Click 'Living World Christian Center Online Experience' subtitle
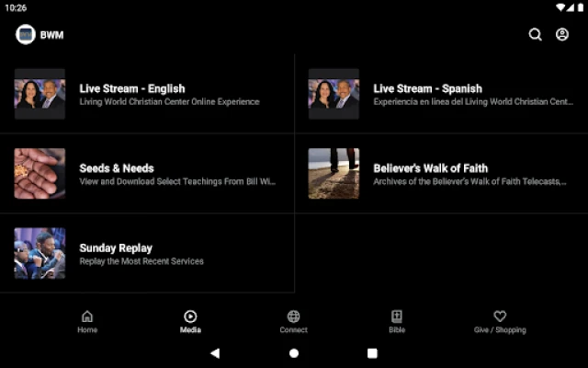This screenshot has height=368, width=588. [169, 102]
